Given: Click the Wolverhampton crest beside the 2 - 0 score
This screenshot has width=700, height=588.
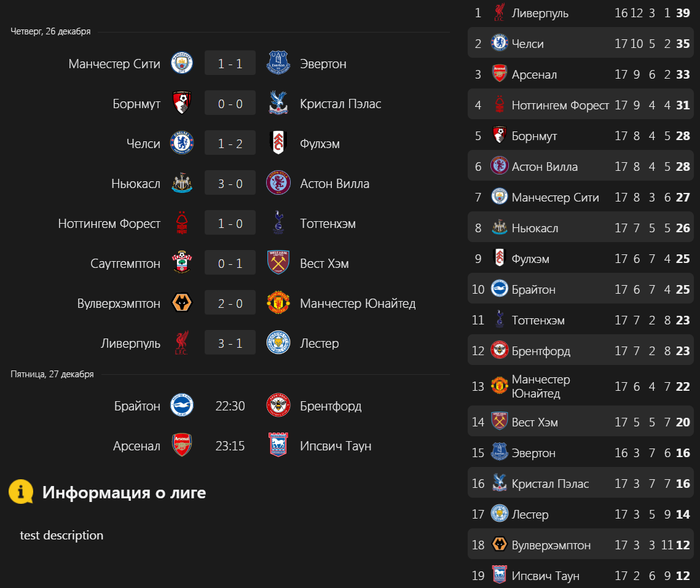Looking at the screenshot, I should coord(181,303).
